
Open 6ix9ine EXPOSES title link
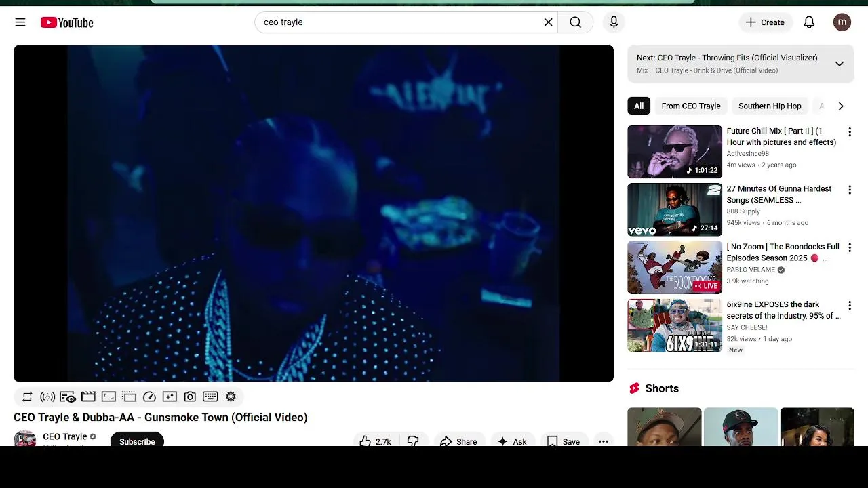(783, 310)
